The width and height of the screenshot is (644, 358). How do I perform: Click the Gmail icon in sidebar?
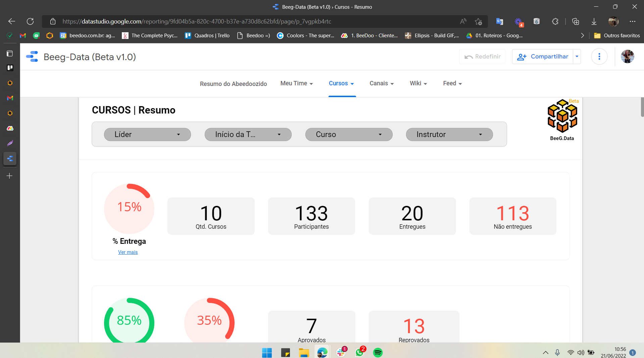click(10, 98)
